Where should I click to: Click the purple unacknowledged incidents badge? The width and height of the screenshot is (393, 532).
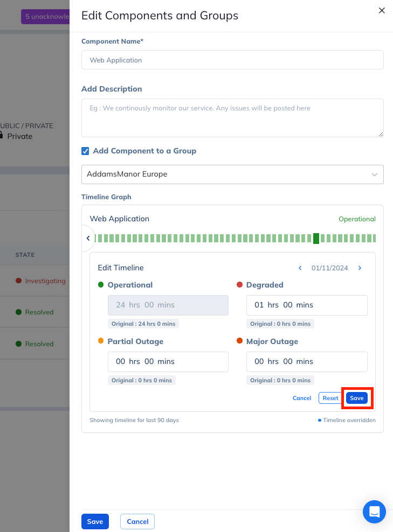coord(46,17)
